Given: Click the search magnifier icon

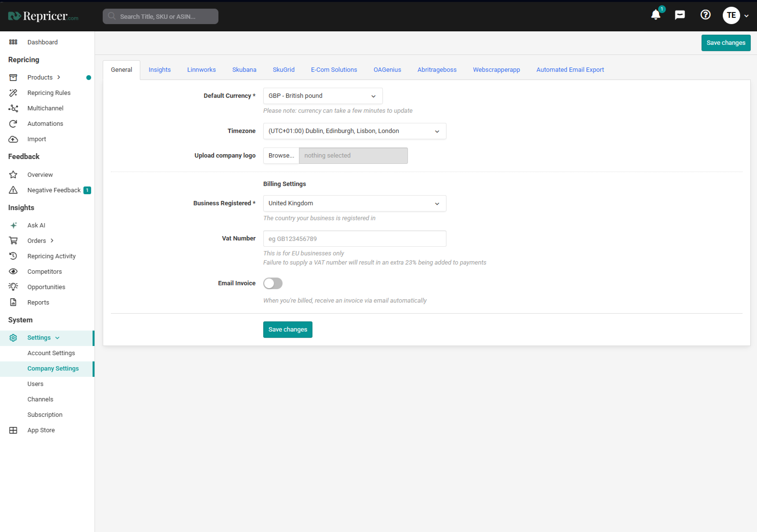Looking at the screenshot, I should (112, 16).
